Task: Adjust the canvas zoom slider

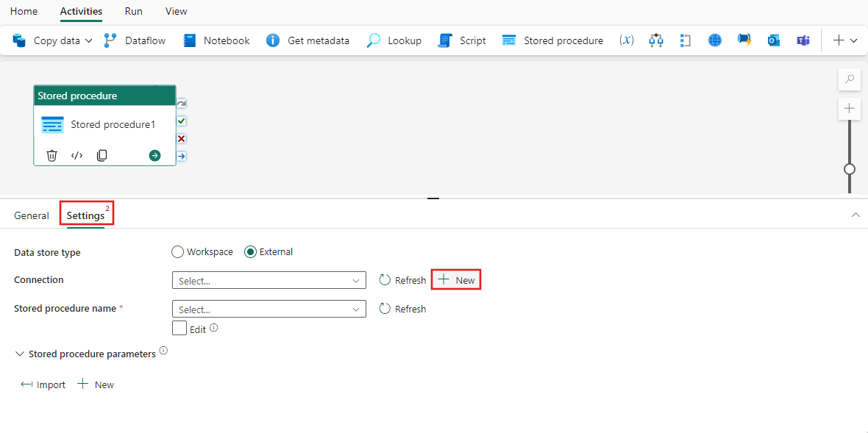Action: point(849,169)
